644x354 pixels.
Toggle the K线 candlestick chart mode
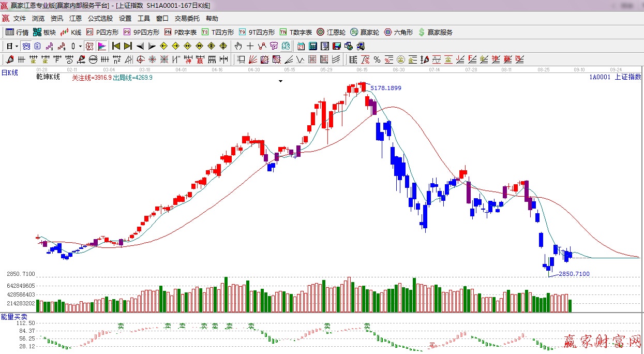[71, 32]
